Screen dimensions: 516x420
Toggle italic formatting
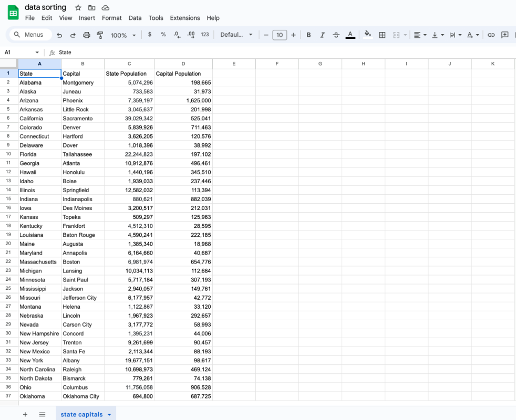[322, 35]
